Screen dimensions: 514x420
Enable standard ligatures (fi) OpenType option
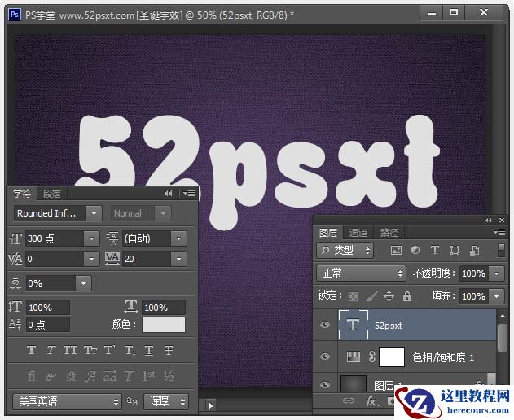pyautogui.click(x=32, y=376)
